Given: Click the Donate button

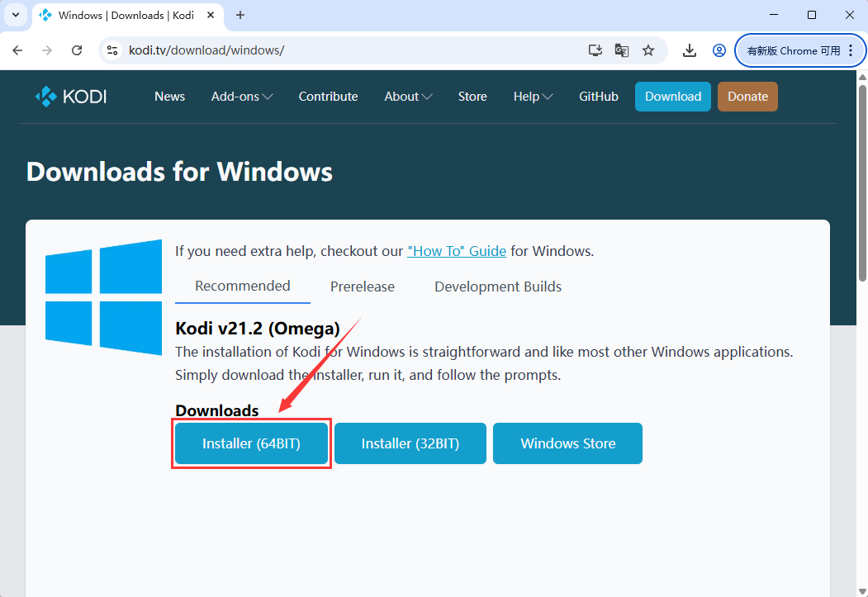Looking at the screenshot, I should (x=747, y=97).
